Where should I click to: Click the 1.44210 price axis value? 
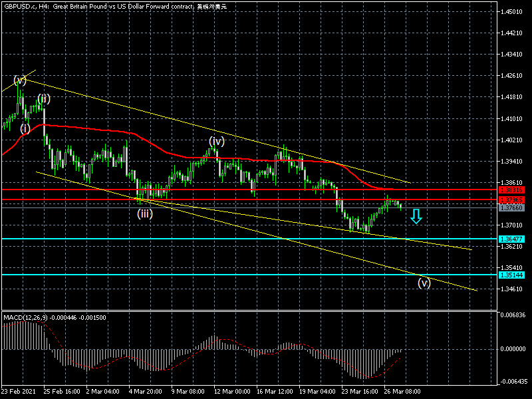(511, 33)
